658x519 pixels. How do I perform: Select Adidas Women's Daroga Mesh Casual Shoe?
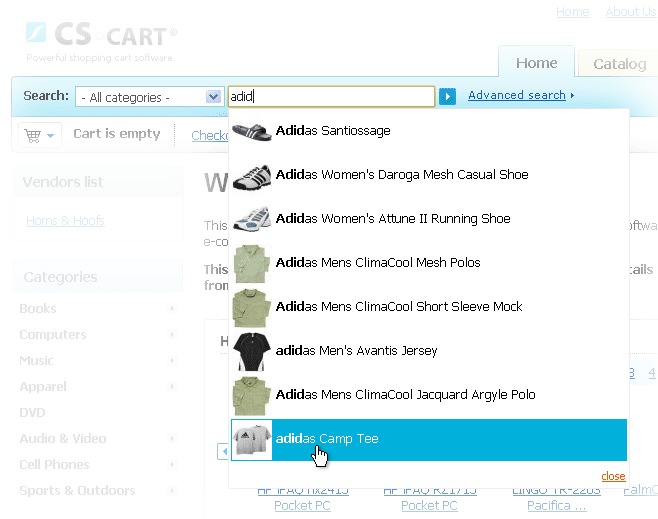coord(429,175)
